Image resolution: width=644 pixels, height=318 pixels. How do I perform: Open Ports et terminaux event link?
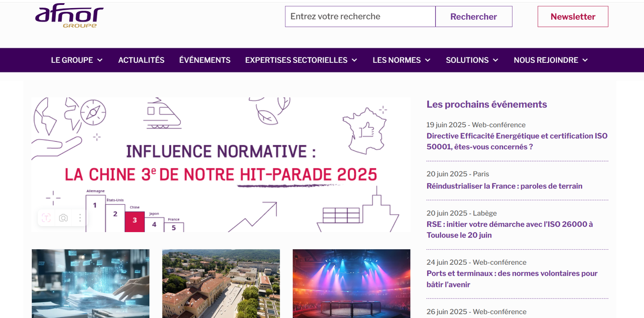coord(512,279)
